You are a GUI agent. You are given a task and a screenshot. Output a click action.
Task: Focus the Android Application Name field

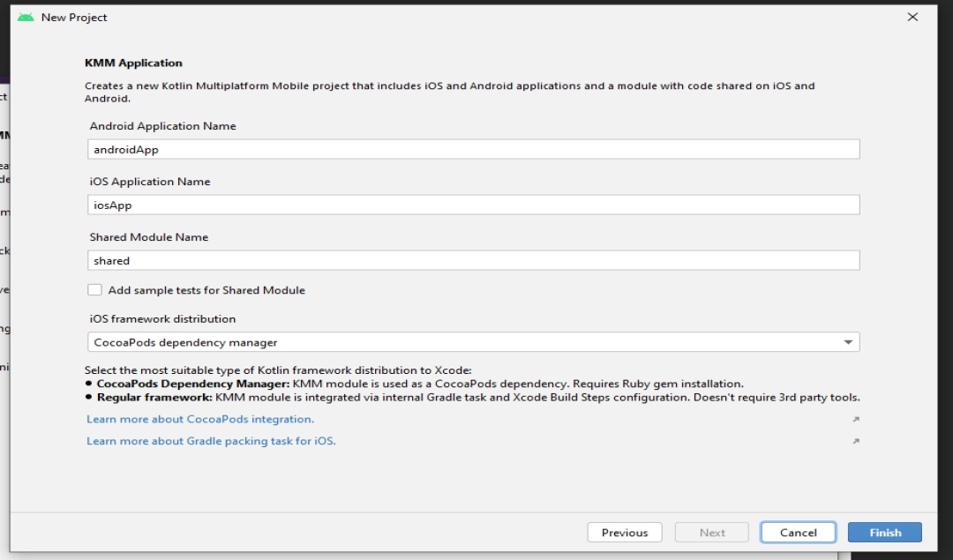point(474,149)
